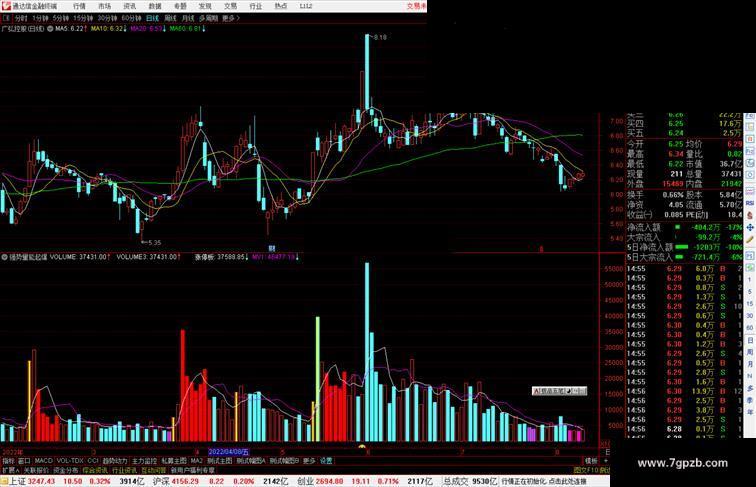Switch chart to 60分钟 period

pyautogui.click(x=131, y=18)
